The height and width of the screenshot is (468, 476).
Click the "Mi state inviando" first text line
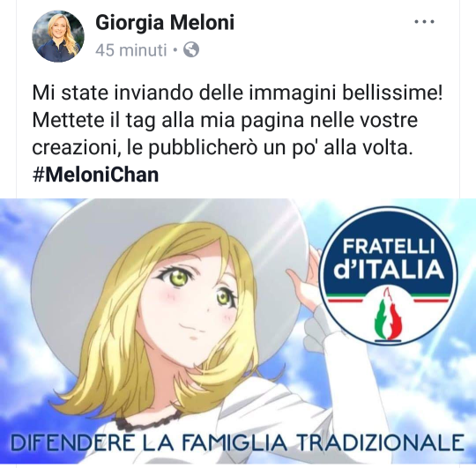(x=237, y=93)
